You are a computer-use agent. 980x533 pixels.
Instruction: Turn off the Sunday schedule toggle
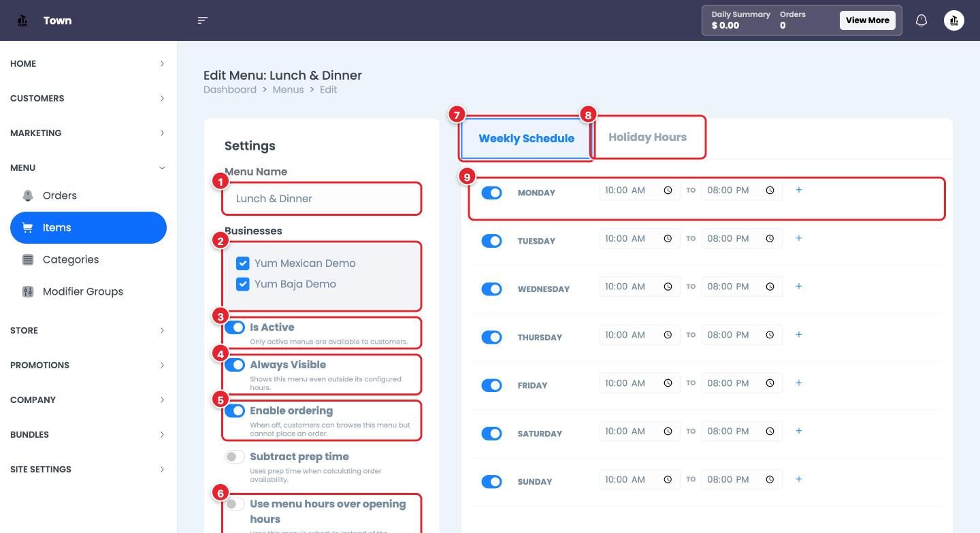coord(491,482)
